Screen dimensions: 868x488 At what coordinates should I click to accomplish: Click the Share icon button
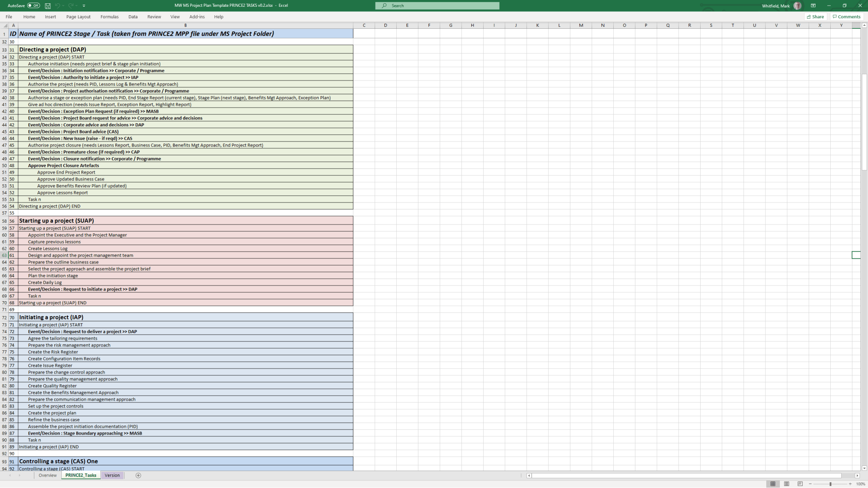click(x=815, y=17)
